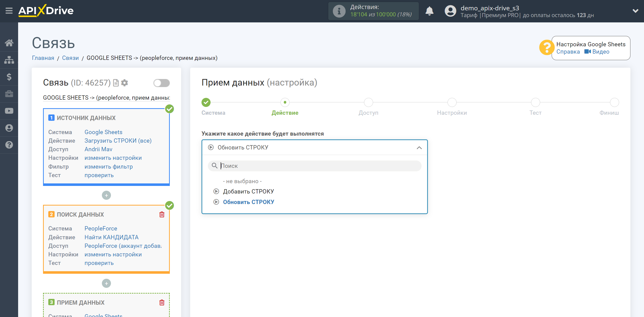Open the PeopleForce system link
The image size is (644, 317).
pos(101,228)
